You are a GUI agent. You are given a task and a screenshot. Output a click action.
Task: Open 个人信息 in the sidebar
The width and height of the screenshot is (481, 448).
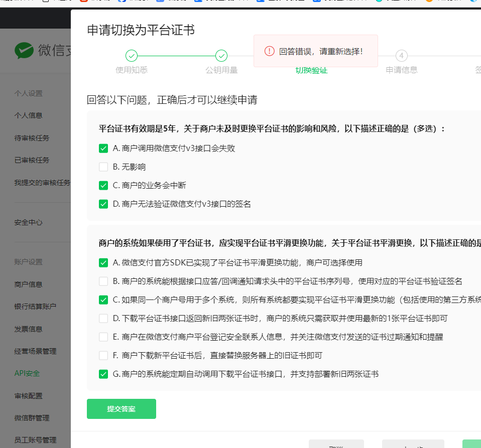click(28, 115)
